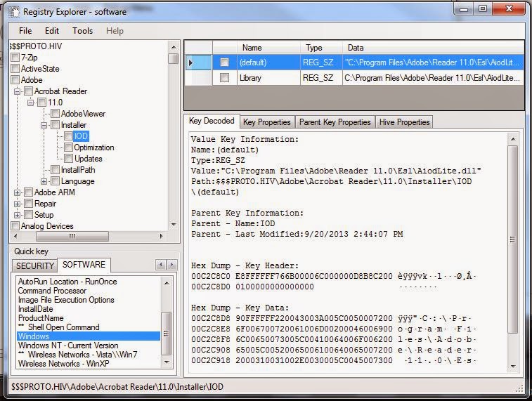Viewport: 532px width, 401px height.
Task: Open the File menu
Action: 25,31
